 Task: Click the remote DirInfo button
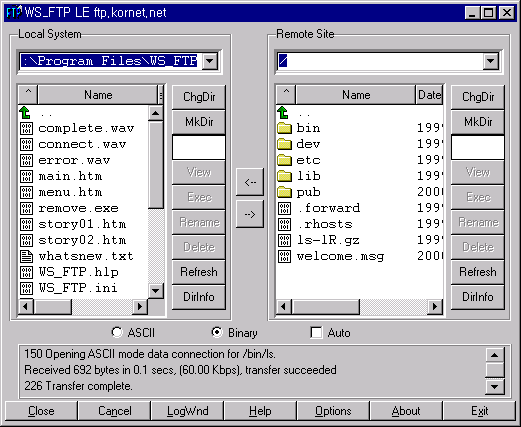tap(478, 297)
